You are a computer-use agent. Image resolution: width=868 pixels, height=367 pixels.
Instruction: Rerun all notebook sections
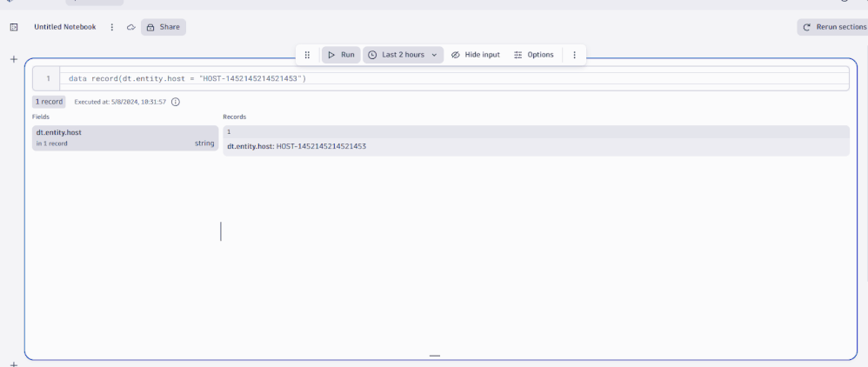tap(833, 27)
